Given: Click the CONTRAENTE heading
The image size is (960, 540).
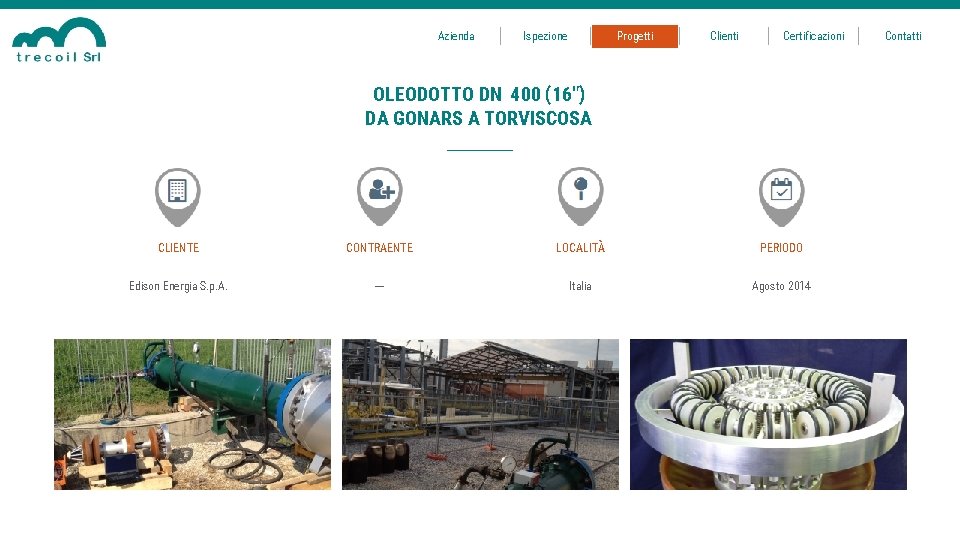Looking at the screenshot, I should 380,248.
